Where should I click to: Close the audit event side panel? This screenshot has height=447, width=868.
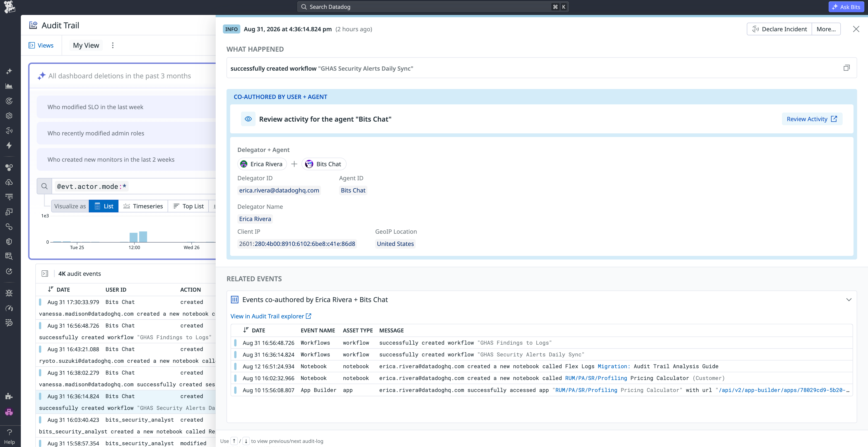point(856,29)
